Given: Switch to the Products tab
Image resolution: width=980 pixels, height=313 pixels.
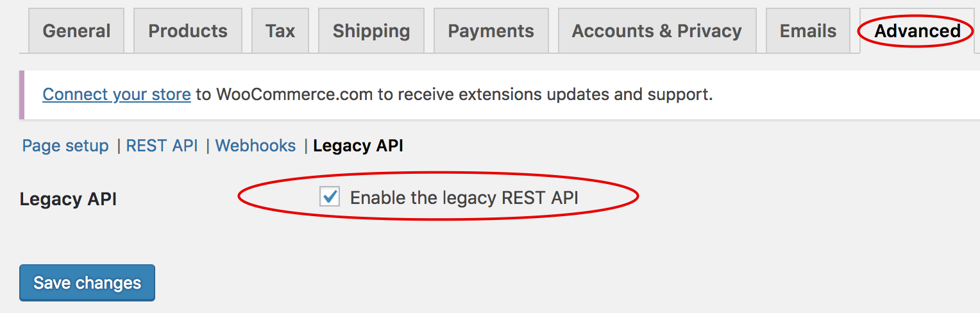Looking at the screenshot, I should click(188, 31).
